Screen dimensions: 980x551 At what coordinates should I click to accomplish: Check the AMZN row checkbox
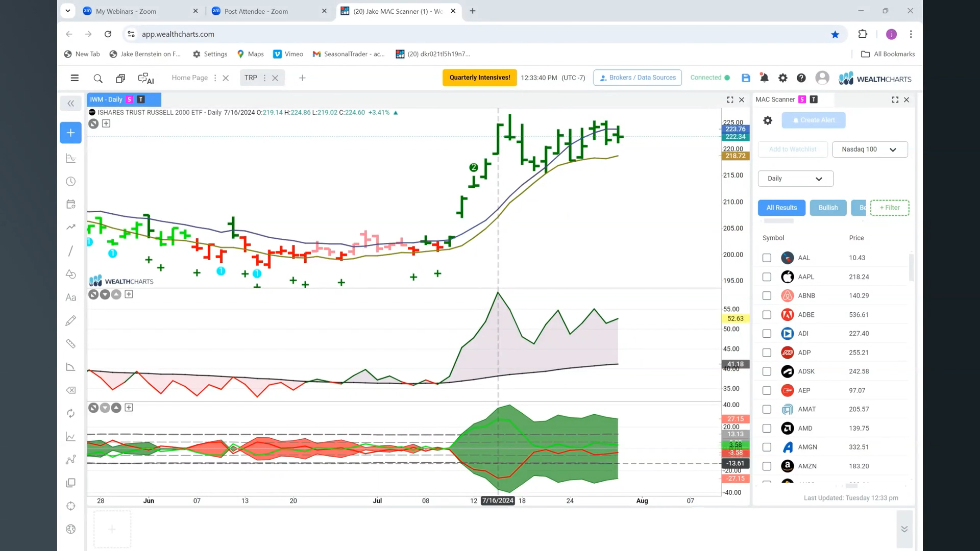coord(767,466)
